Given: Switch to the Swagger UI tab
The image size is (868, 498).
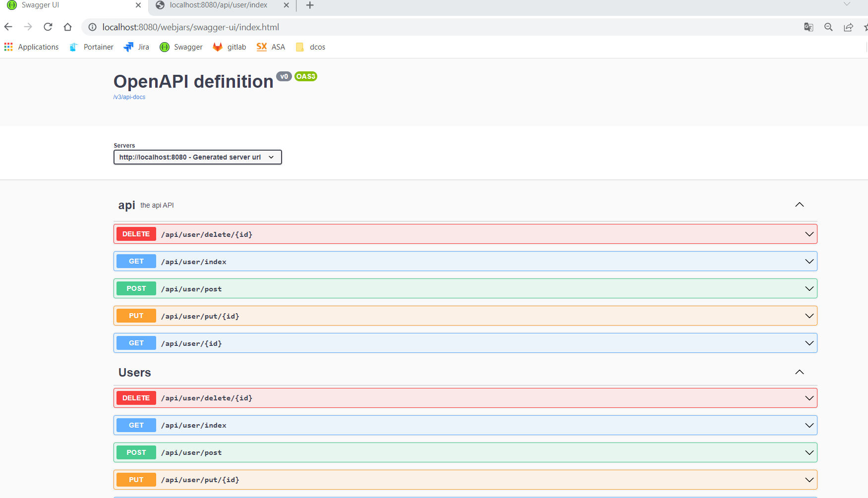Looking at the screenshot, I should click(x=74, y=5).
